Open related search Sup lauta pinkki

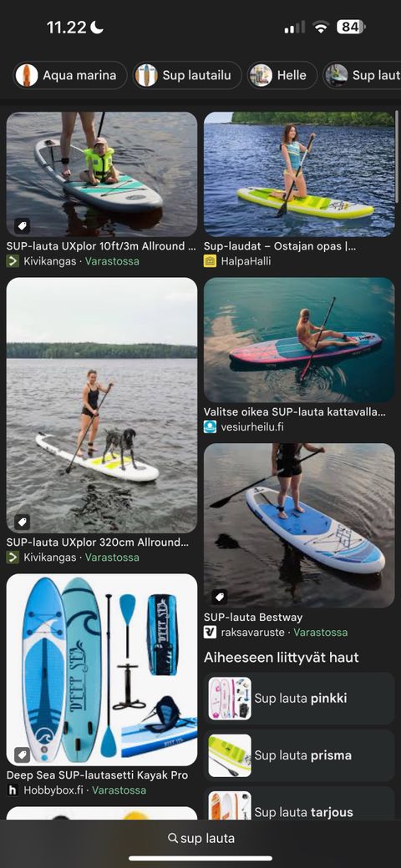[299, 699]
